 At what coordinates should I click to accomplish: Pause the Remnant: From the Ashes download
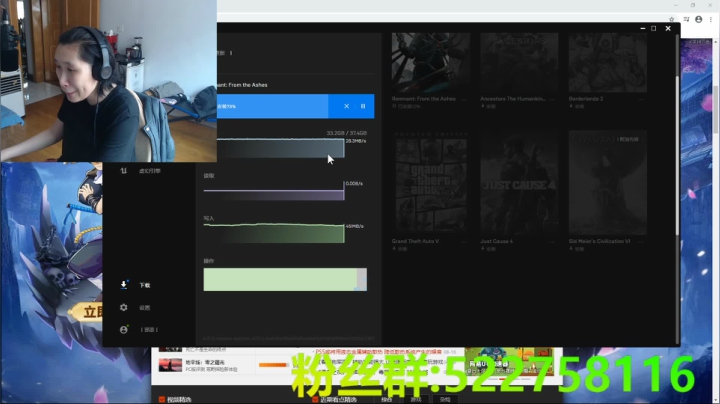point(363,106)
